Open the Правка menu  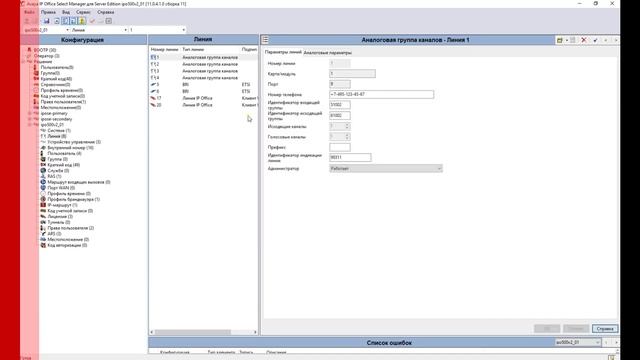click(48, 12)
